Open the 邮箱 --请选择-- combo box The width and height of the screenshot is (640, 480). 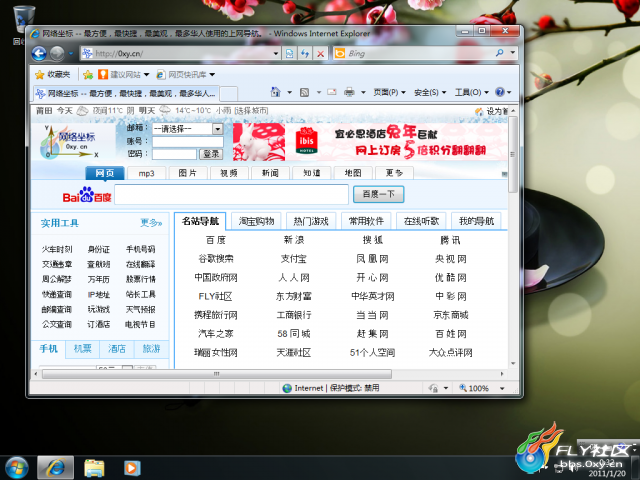(188, 129)
